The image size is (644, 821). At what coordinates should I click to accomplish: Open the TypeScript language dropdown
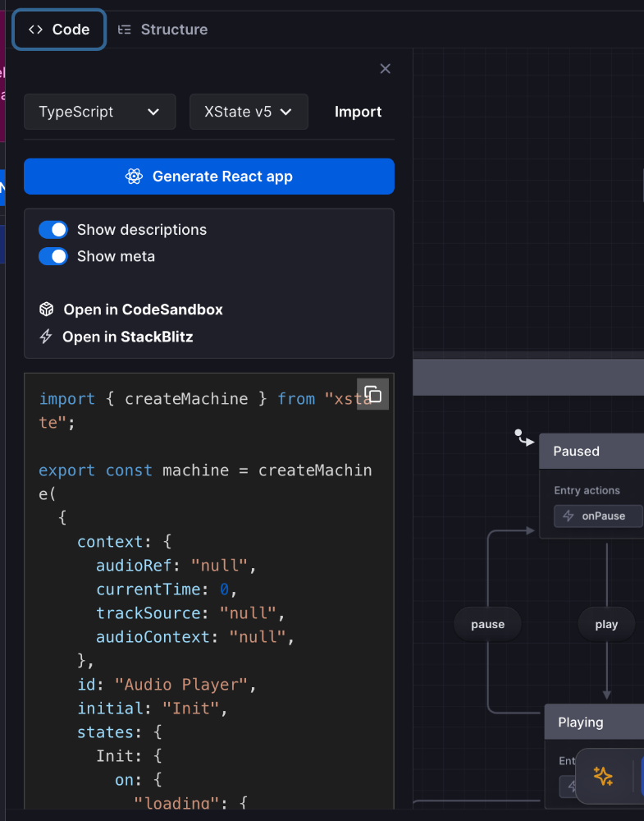pos(99,112)
